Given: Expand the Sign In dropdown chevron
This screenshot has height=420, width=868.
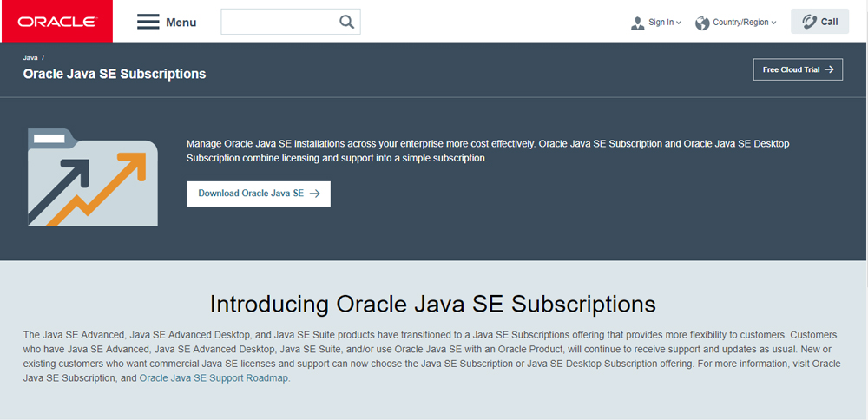Looking at the screenshot, I should point(679,23).
